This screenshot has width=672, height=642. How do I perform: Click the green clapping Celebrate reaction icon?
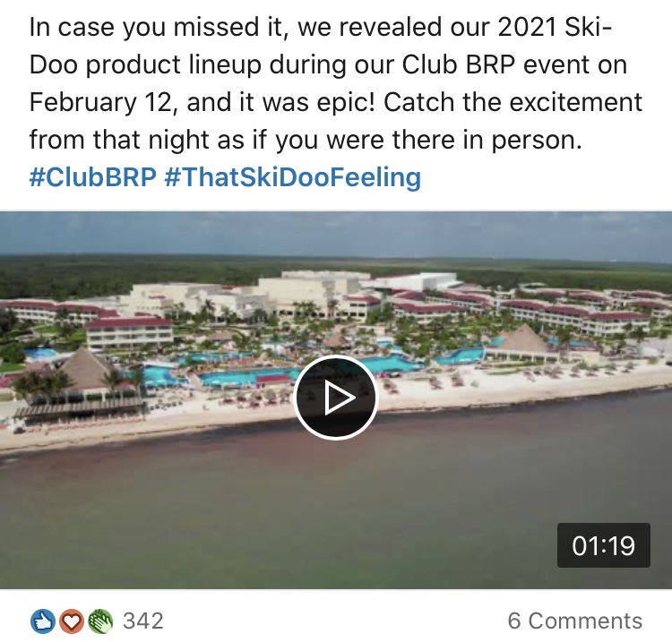pos(100,621)
